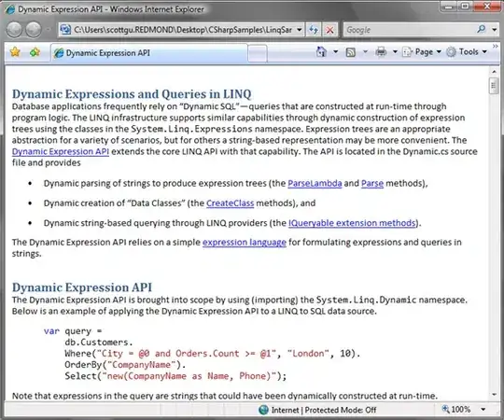
Task: Open the Tools menu dropdown
Action: (467, 51)
